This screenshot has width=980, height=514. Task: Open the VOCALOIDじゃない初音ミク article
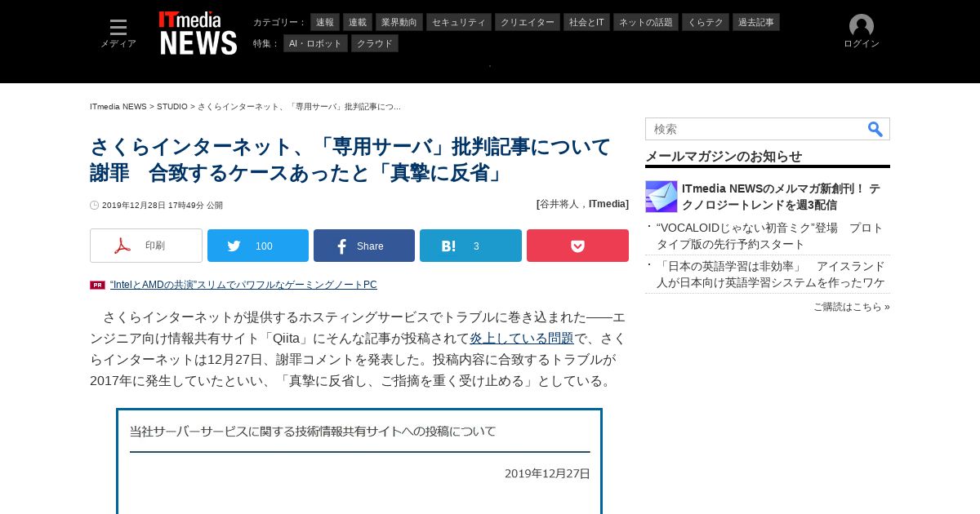[x=770, y=236]
